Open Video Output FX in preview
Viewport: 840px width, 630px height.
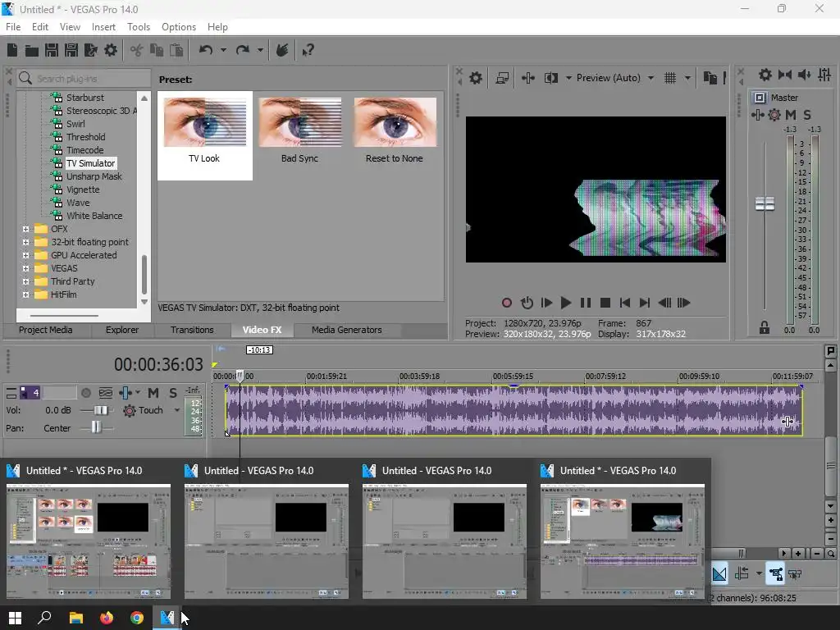527,78
